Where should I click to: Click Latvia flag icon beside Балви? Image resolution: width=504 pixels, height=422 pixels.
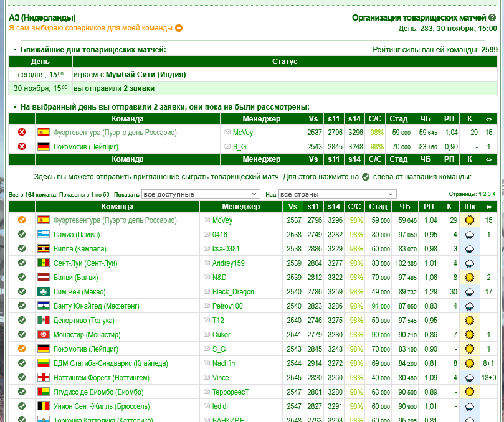(x=44, y=277)
